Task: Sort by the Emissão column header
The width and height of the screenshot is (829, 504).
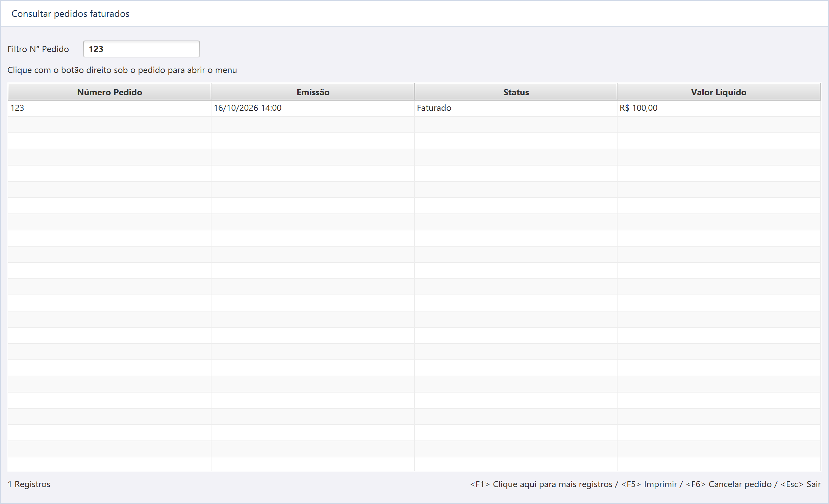Action: click(313, 92)
